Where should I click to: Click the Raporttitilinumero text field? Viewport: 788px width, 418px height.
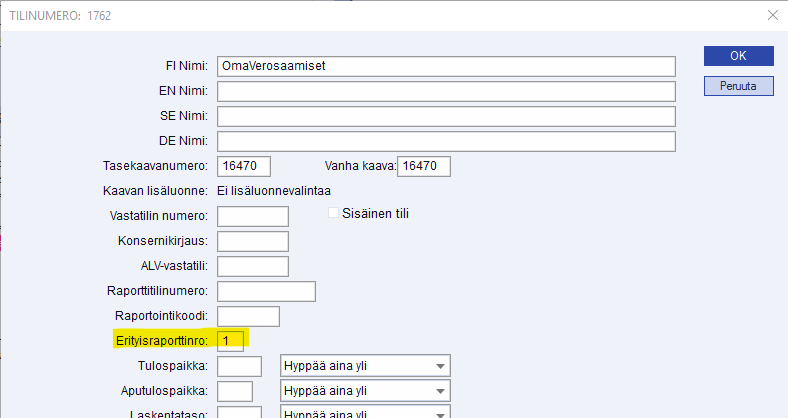click(x=266, y=291)
